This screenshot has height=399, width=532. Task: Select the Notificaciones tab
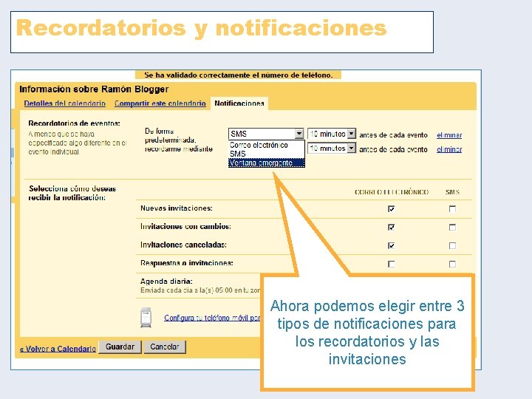point(239,103)
